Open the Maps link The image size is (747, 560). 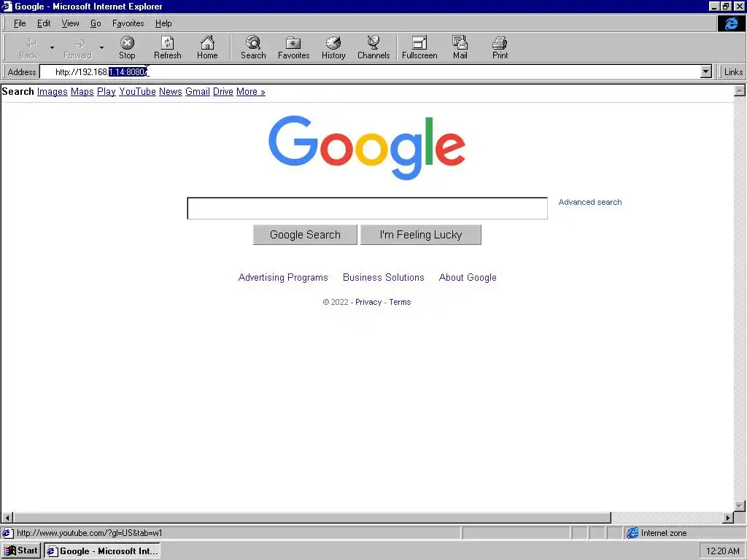point(82,91)
